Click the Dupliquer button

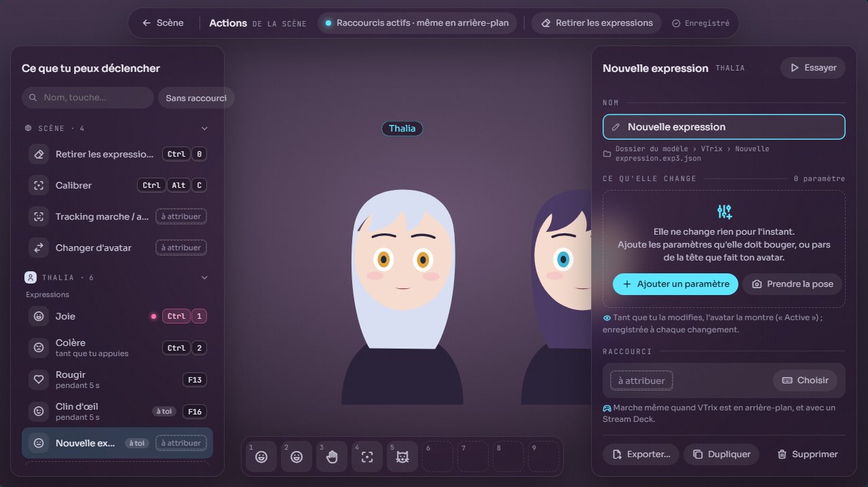click(x=721, y=454)
